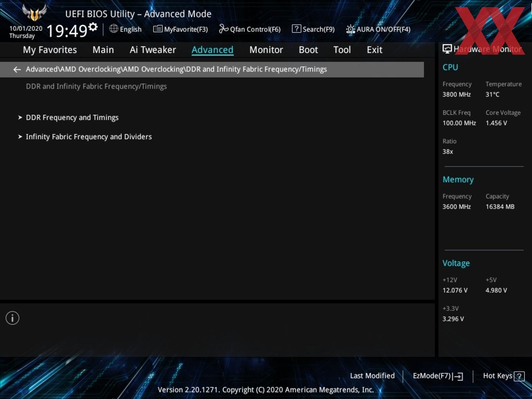Toggle the AURA lighting bulb icon
The width and height of the screenshot is (532, 399).
350,29
